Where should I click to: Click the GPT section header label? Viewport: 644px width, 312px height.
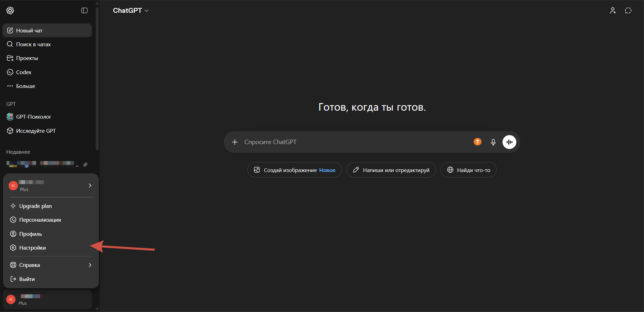(11, 104)
